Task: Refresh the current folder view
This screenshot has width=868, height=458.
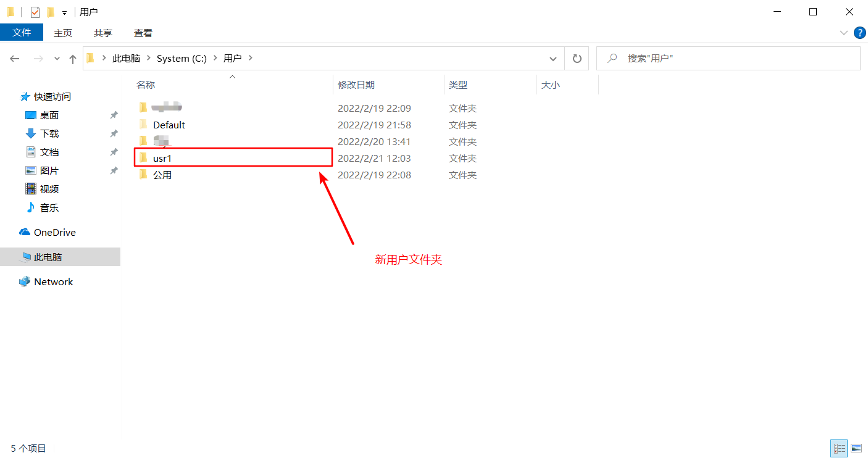Action: tap(577, 59)
